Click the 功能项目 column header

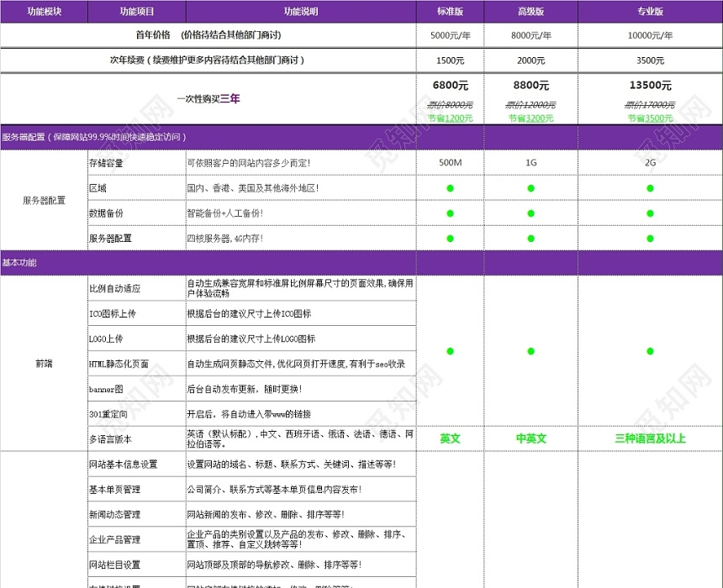click(x=137, y=12)
